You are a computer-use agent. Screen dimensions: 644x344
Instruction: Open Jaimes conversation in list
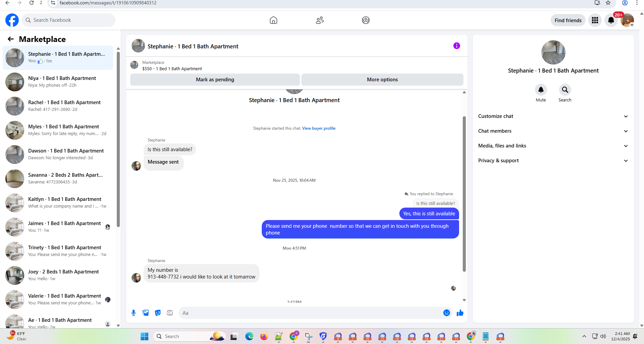click(x=58, y=227)
